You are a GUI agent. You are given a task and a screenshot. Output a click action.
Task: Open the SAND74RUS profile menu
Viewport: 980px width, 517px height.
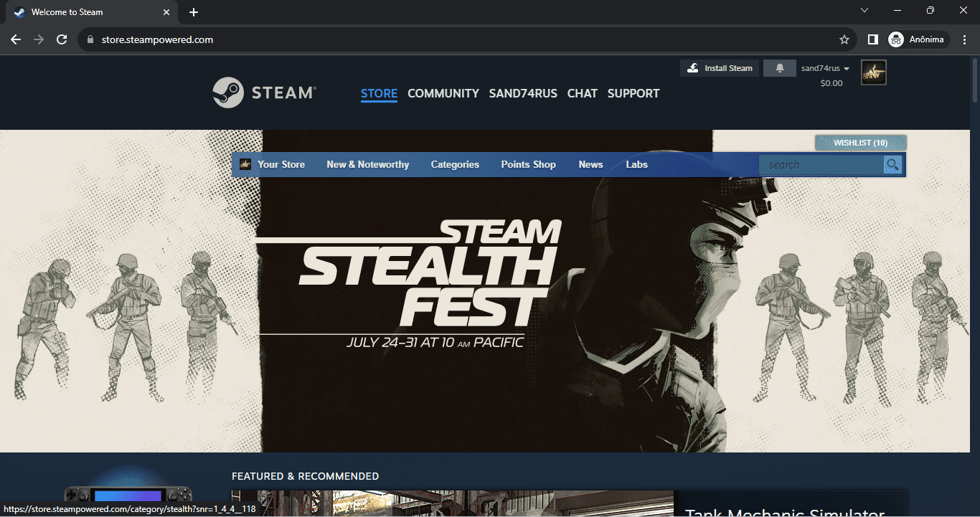[x=523, y=93]
